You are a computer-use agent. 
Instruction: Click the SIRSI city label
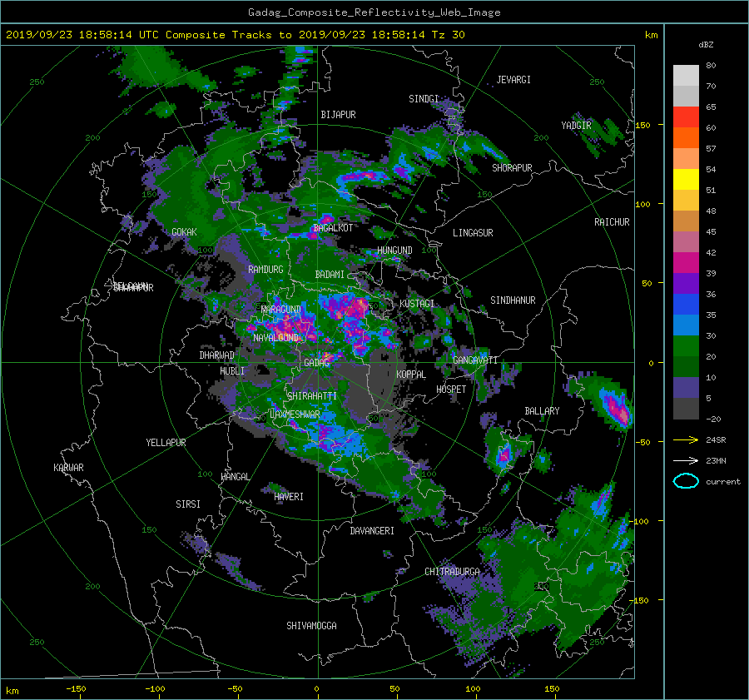tap(188, 504)
